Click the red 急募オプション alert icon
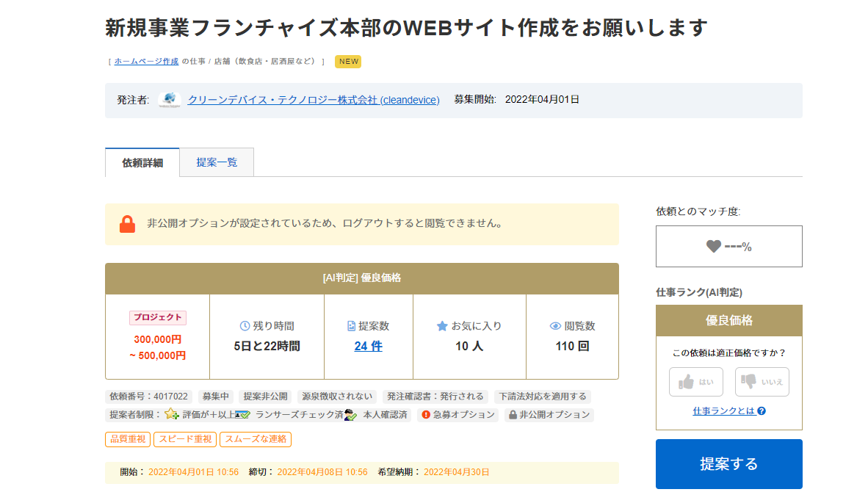 (426, 414)
